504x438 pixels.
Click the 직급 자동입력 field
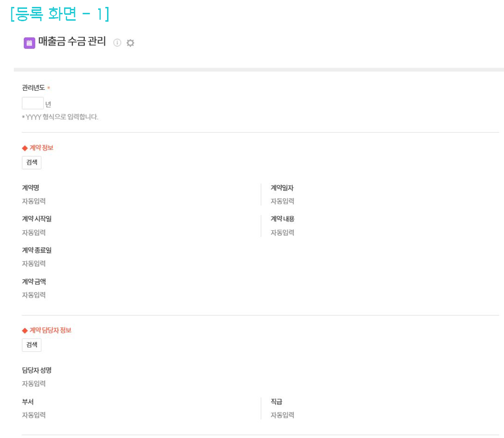click(283, 415)
